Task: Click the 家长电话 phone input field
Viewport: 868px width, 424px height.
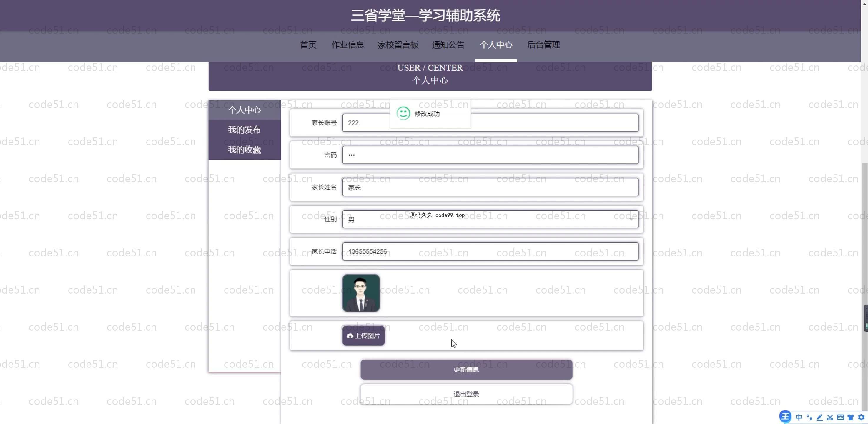Action: click(490, 251)
